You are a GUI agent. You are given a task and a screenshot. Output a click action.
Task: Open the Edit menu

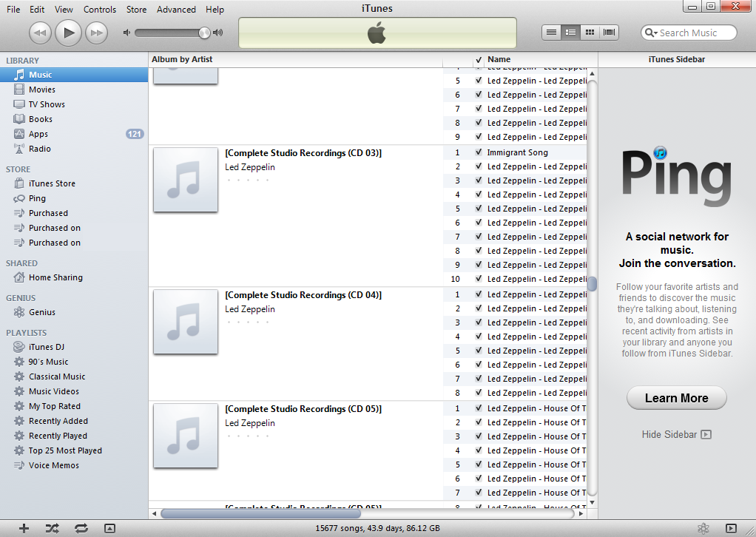[x=37, y=9]
